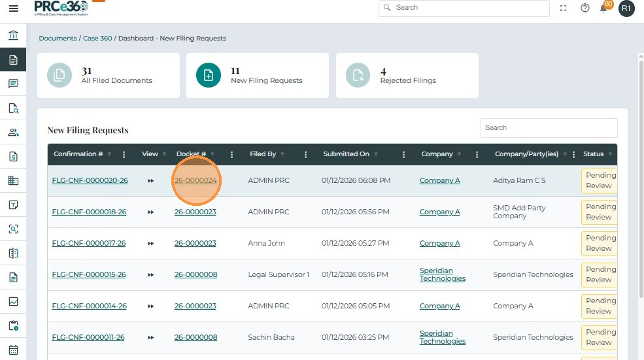Toggle fullscreen mode icon
This screenshot has height=360, width=644.
tap(564, 8)
